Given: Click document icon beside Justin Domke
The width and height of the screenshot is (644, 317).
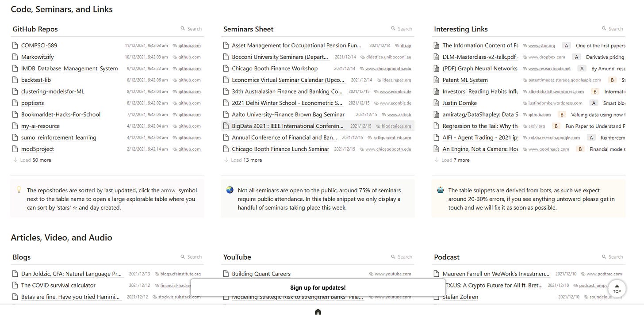Looking at the screenshot, I should point(437,103).
